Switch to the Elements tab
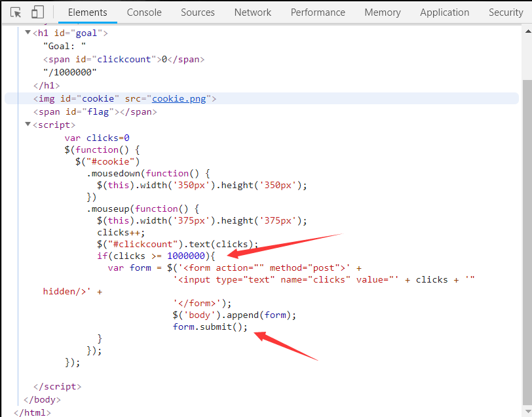Viewport: 532px width, 417px height. pyautogui.click(x=88, y=12)
